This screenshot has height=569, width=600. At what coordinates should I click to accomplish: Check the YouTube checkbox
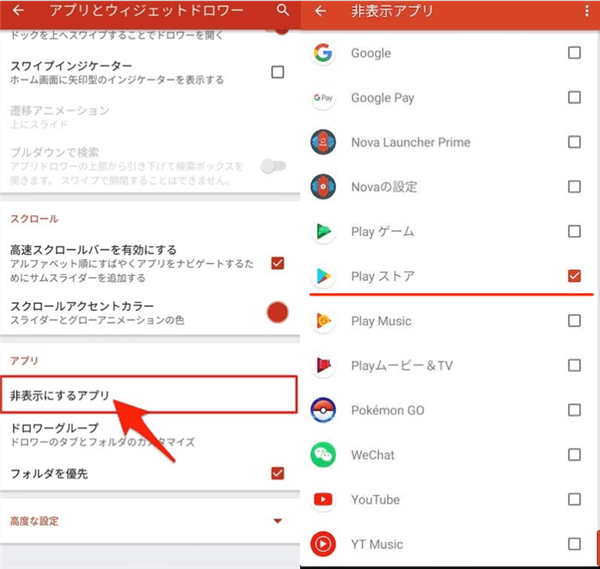pyautogui.click(x=574, y=499)
